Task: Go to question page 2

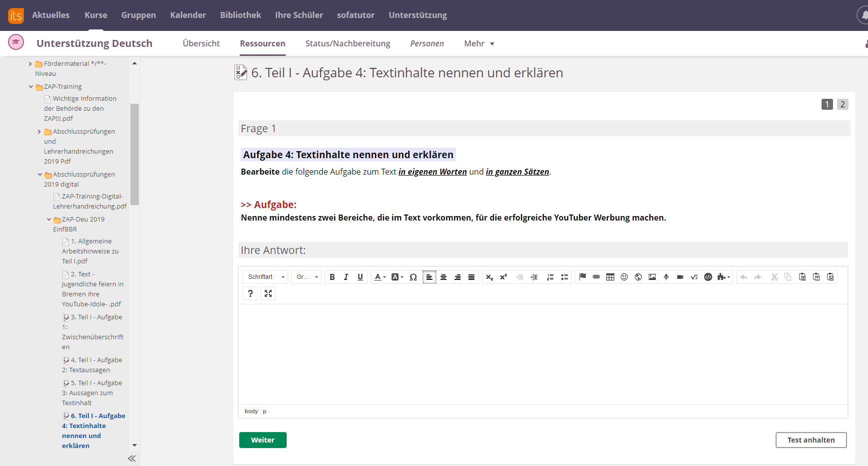Action: coord(843,104)
